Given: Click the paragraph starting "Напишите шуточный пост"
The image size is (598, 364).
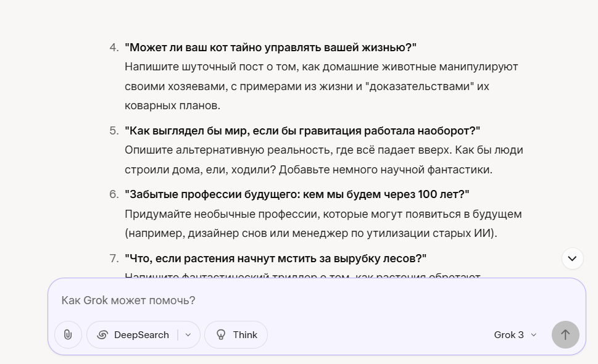Looking at the screenshot, I should pyautogui.click(x=321, y=86).
